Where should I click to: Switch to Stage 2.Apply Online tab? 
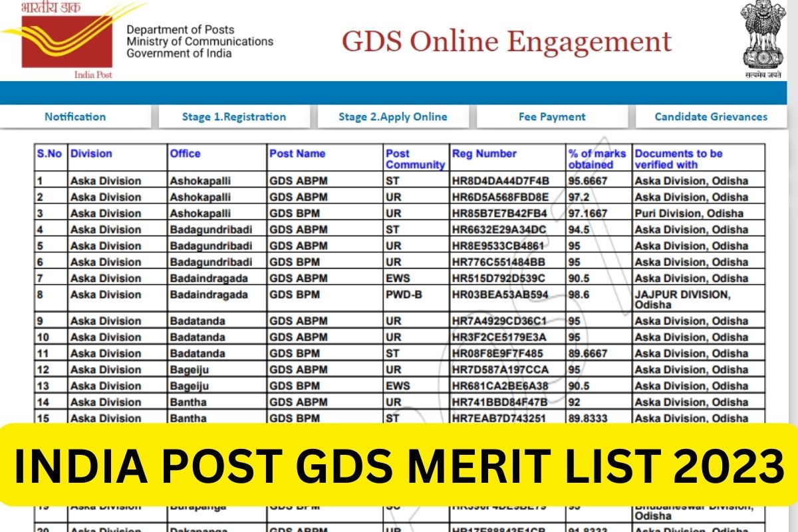393,116
